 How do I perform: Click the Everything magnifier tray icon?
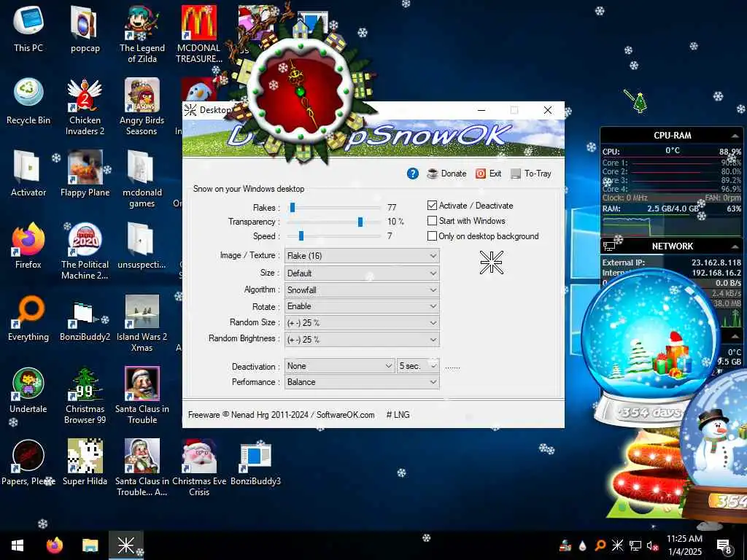coord(600,545)
